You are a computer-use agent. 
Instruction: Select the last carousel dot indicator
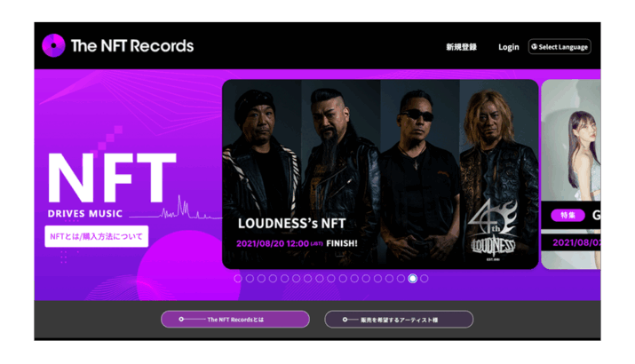424,279
